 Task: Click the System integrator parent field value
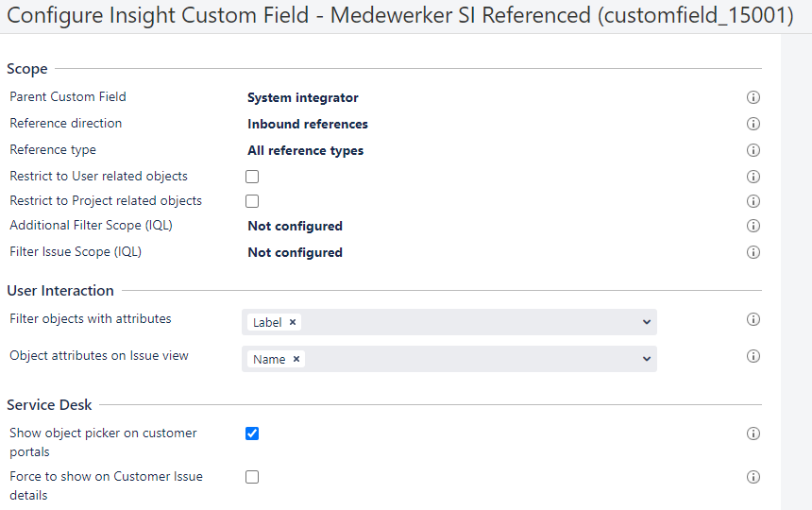click(x=302, y=97)
